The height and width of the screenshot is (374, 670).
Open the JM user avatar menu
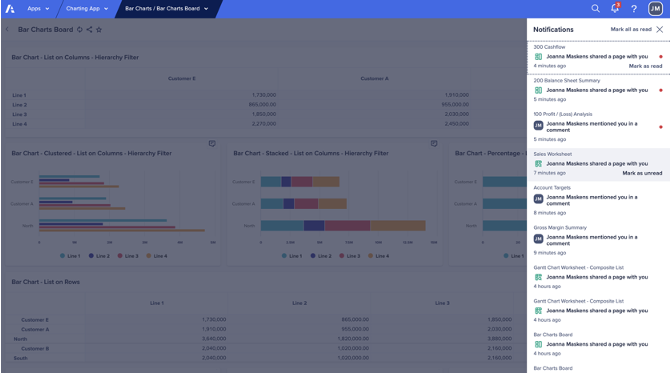tap(655, 9)
